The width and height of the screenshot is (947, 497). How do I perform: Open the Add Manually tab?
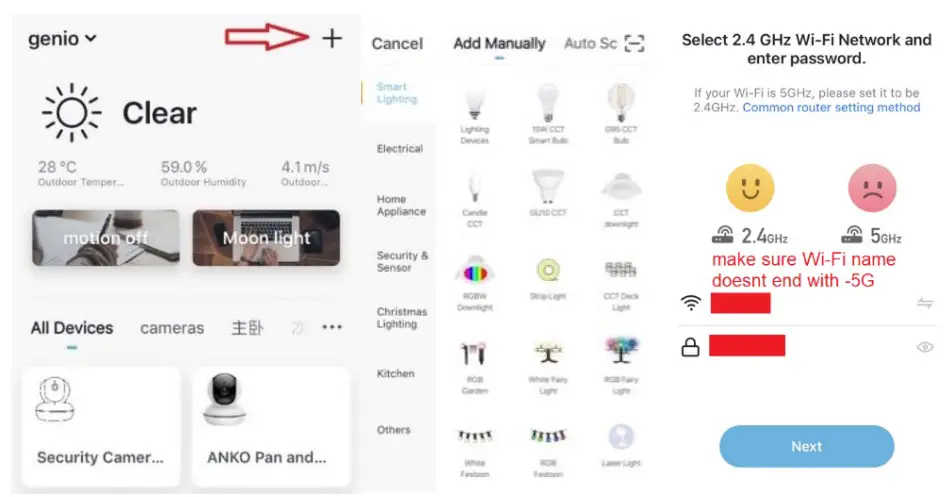(x=499, y=43)
